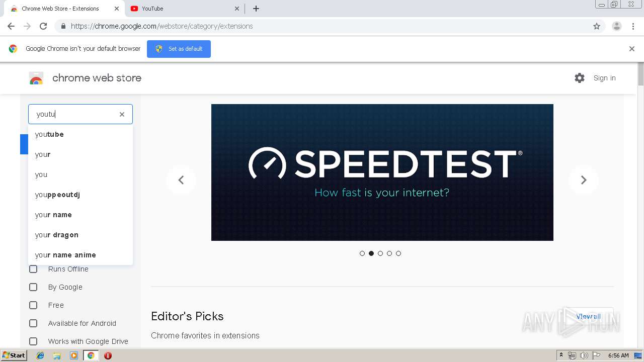Click the address bar URL
This screenshot has width=644, height=362.
point(162,26)
